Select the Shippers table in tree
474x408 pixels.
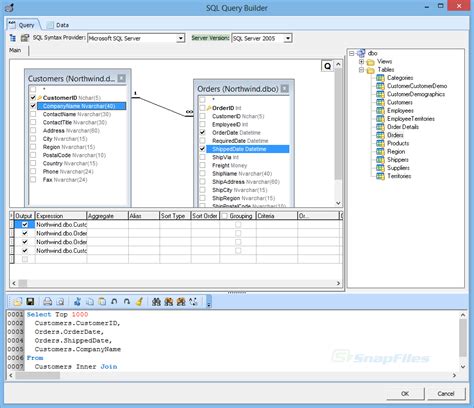tap(397, 160)
